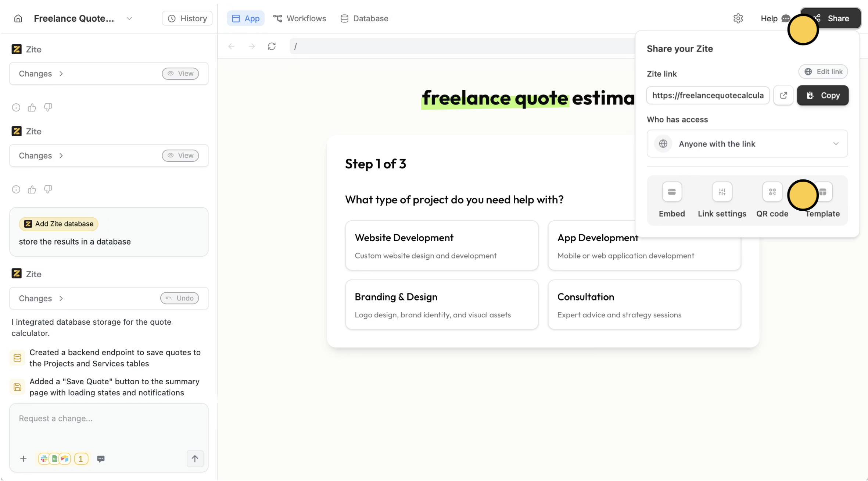Click the home icon

18,18
